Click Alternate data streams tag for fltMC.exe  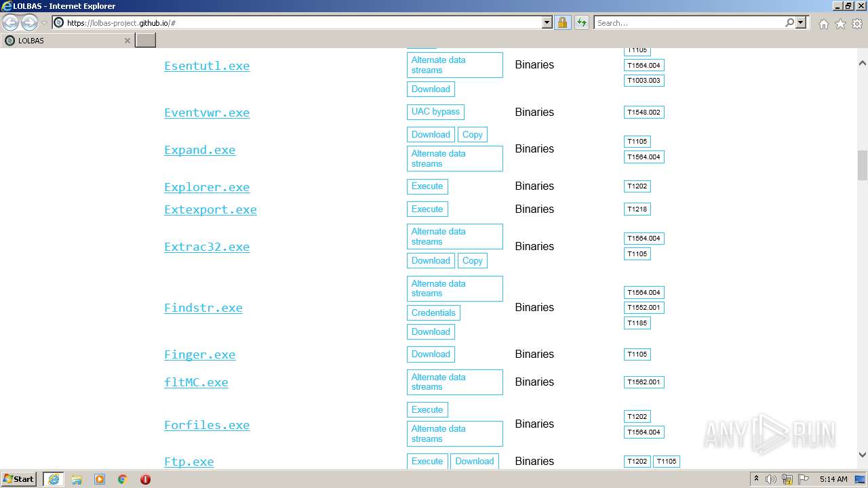[455, 382]
